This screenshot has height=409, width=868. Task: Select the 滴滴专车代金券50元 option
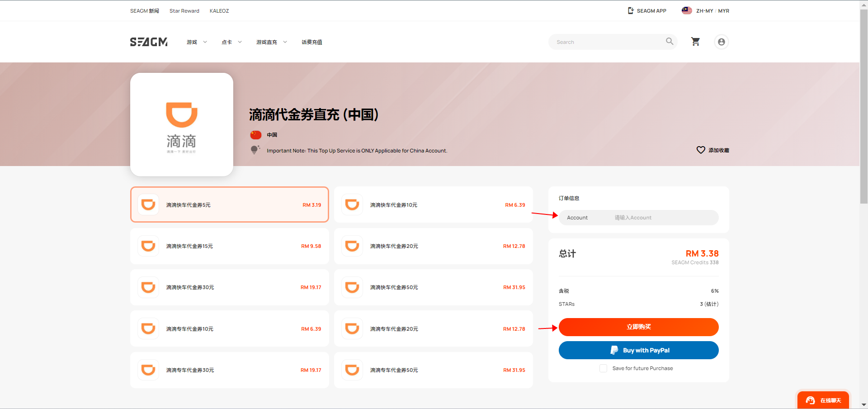434,370
